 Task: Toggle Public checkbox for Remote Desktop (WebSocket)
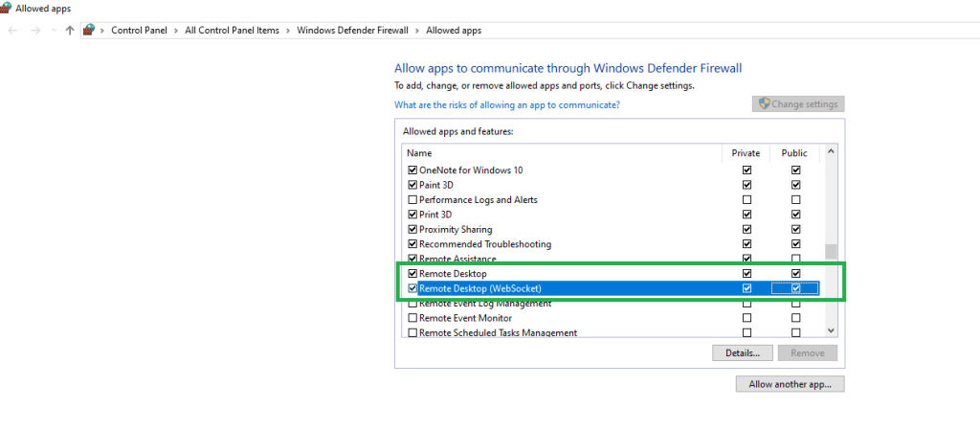[795, 288]
